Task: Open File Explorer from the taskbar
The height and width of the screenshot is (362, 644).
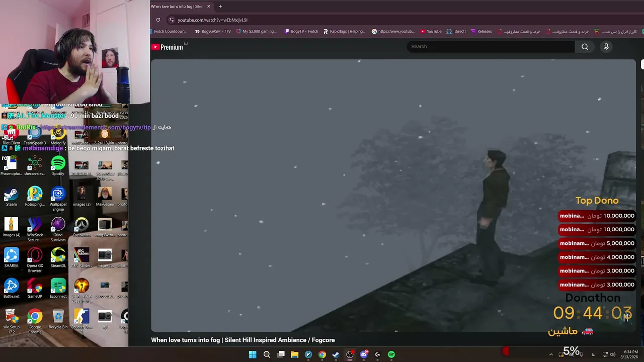Action: [294, 355]
